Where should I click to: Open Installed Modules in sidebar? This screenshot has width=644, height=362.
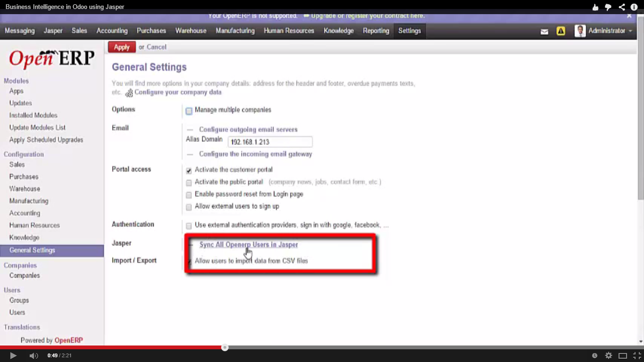(33, 115)
